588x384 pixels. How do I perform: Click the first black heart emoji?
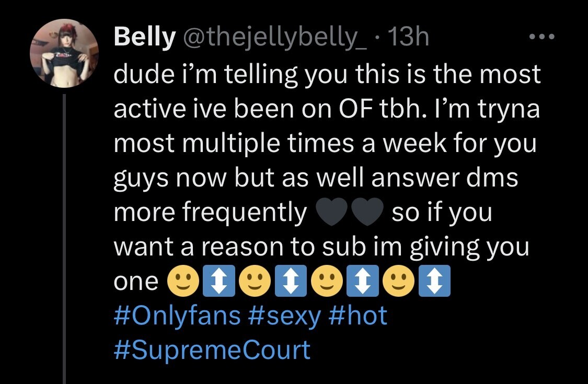(x=331, y=214)
